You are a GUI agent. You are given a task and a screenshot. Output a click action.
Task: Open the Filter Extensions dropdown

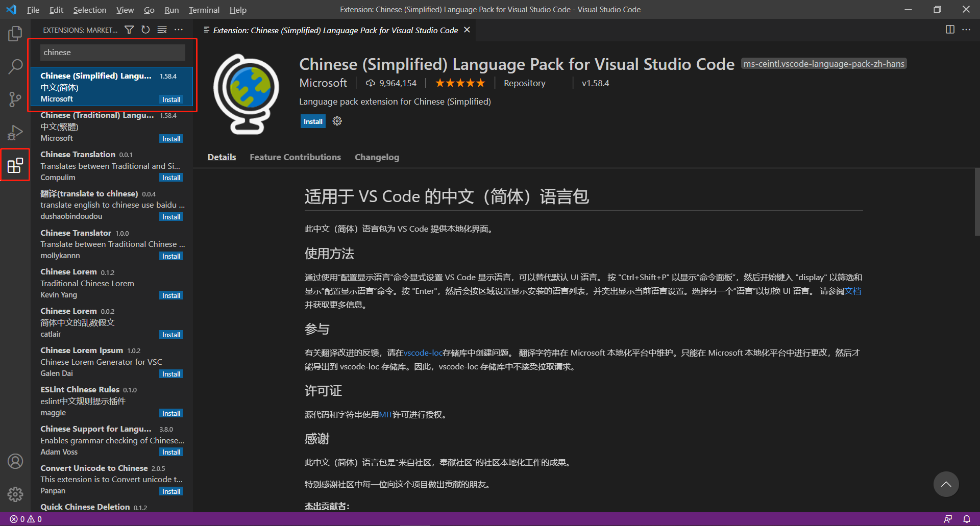coord(129,30)
